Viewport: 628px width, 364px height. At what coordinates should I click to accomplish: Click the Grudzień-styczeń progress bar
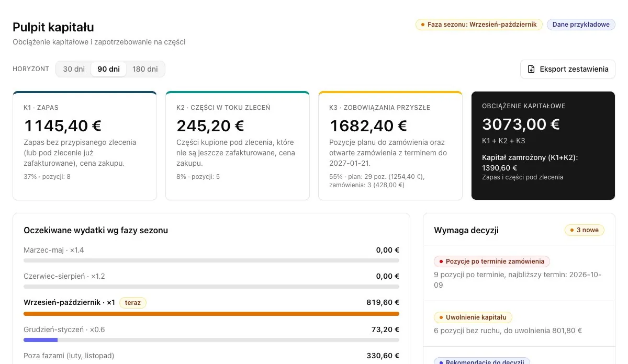(211, 340)
